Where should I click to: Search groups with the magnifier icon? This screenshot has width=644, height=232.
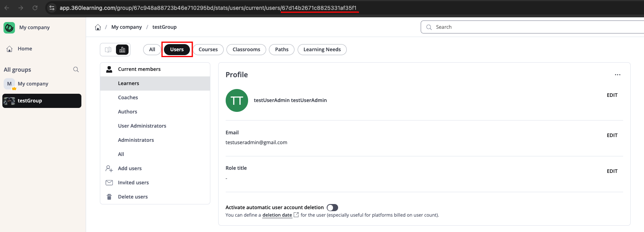coord(76,70)
